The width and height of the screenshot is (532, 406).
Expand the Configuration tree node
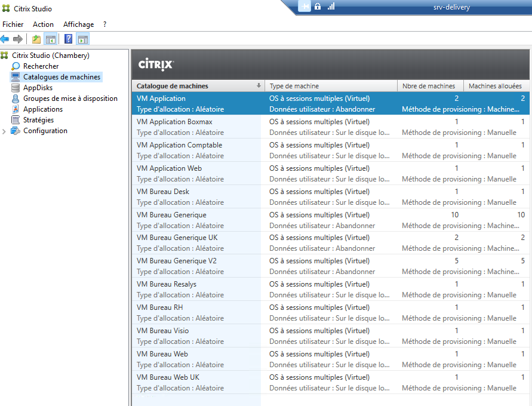[4, 131]
